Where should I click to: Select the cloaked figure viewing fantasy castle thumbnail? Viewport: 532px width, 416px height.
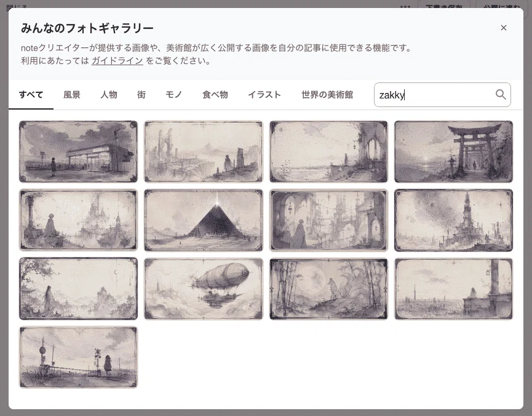pos(78,220)
